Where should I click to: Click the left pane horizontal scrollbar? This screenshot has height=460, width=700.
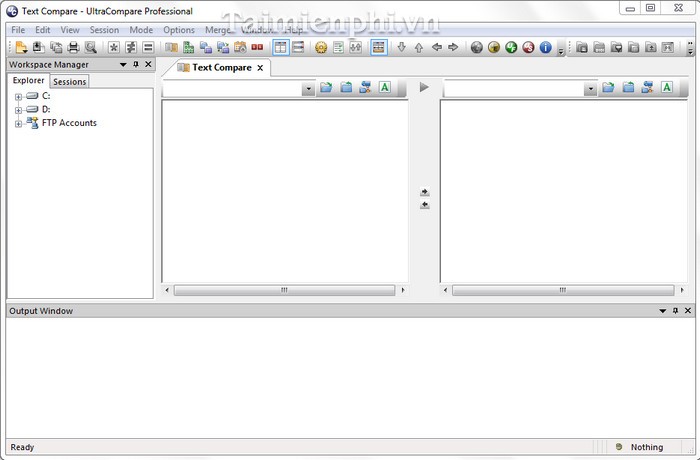[284, 291]
